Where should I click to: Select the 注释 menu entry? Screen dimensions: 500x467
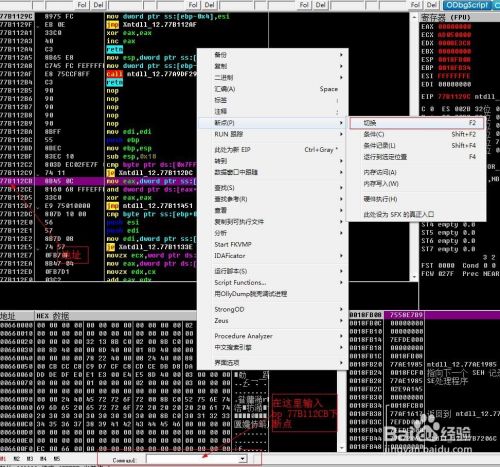273,111
